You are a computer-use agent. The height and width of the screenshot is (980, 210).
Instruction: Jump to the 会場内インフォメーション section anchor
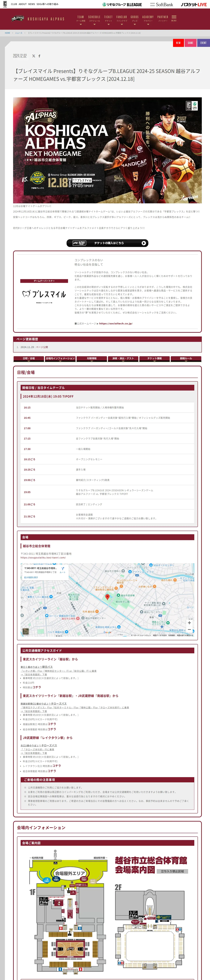(x=60, y=358)
